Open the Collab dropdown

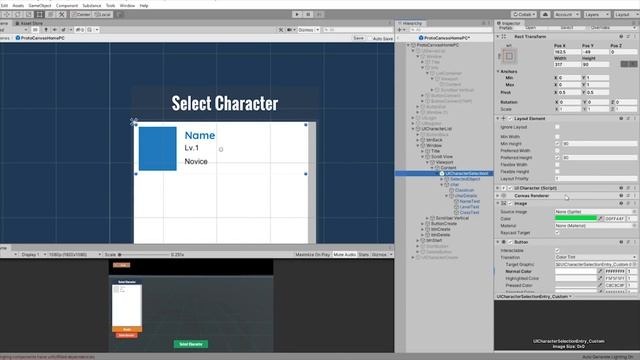coord(524,14)
